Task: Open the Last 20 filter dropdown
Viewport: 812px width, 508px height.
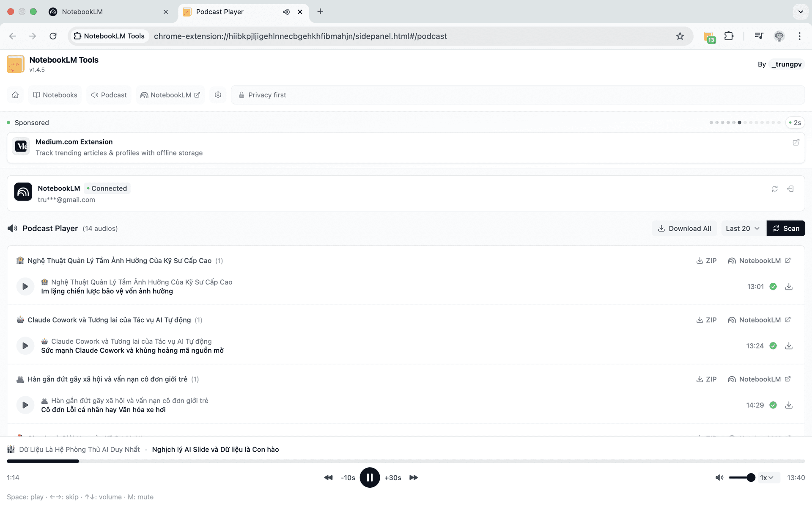Action: point(743,228)
